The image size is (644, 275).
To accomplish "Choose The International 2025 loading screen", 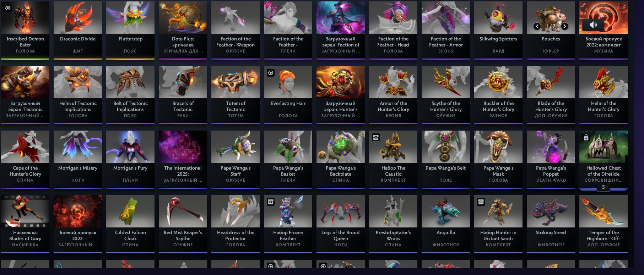I will coord(183,159).
